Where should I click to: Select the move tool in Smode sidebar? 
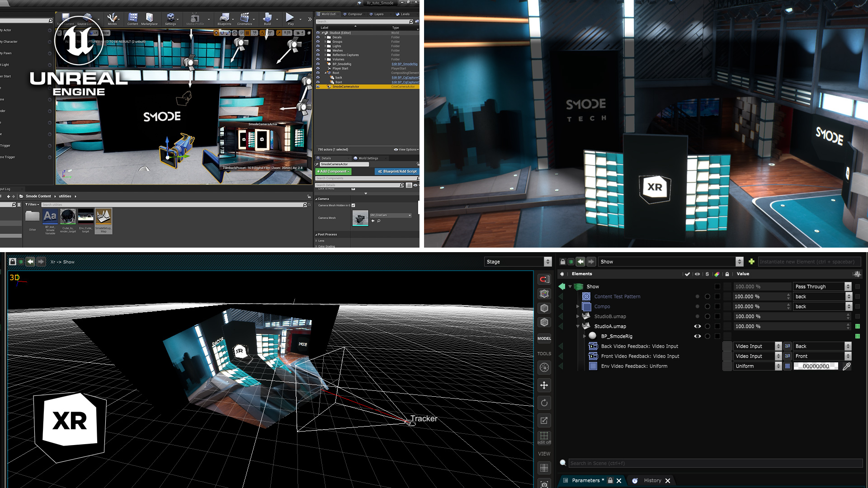pos(544,385)
